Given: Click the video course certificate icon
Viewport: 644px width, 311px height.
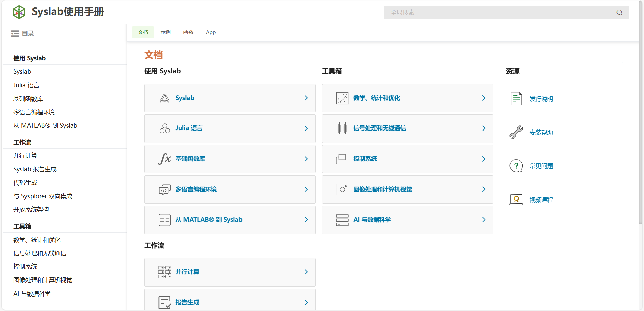Looking at the screenshot, I should [x=516, y=200].
